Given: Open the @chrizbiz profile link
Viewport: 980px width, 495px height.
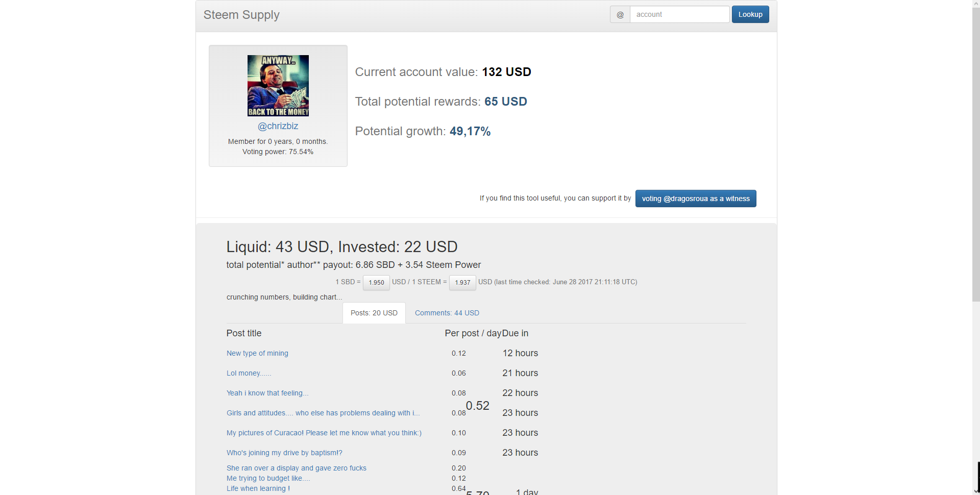Looking at the screenshot, I should coord(278,126).
